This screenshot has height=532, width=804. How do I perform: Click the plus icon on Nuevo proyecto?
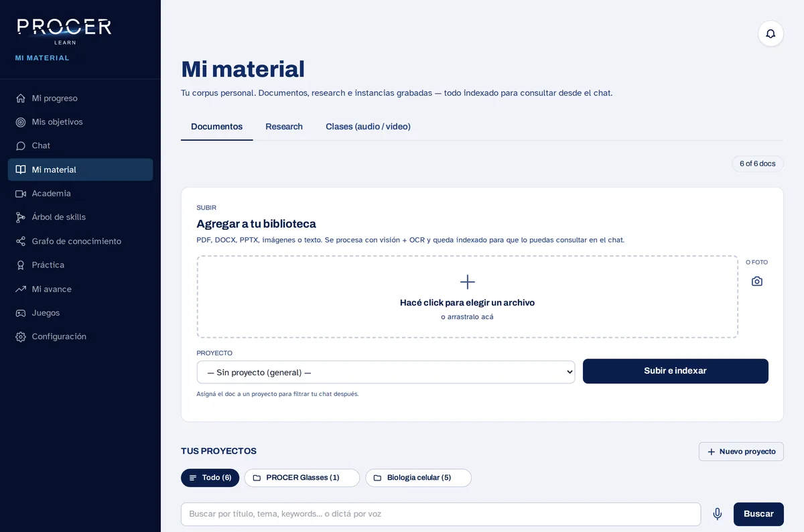712,452
